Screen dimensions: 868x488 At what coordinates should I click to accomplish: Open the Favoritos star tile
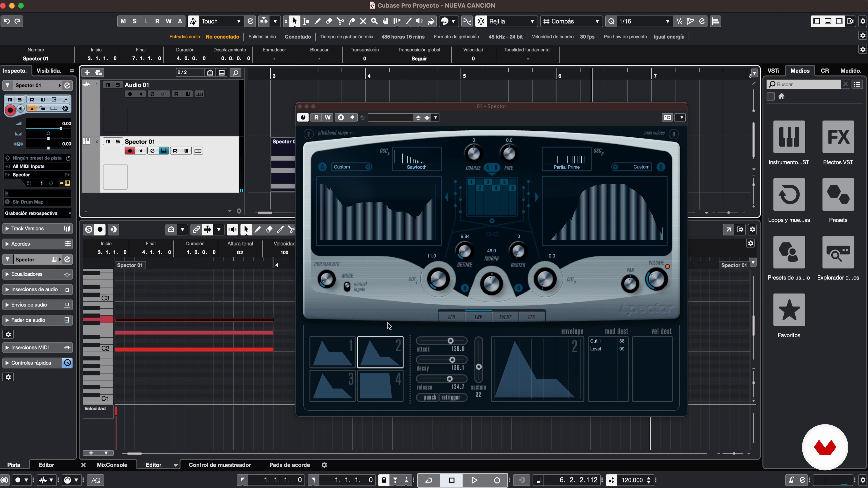pos(789,310)
